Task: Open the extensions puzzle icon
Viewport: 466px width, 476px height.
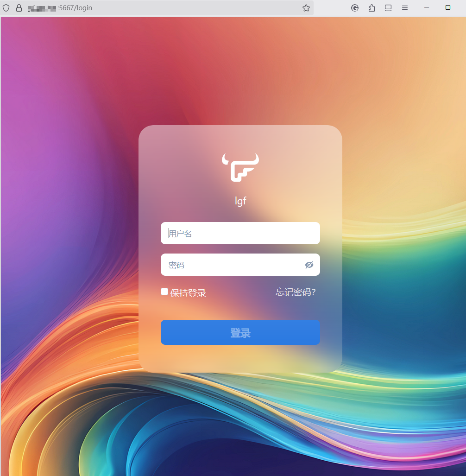Action: click(372, 8)
